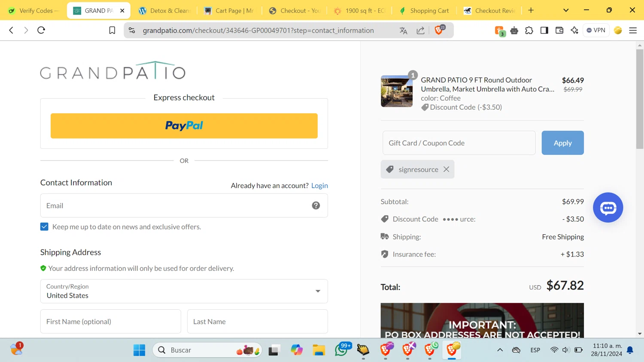Switch to the Verify Codes tab
The width and height of the screenshot is (644, 362).
(34, 11)
